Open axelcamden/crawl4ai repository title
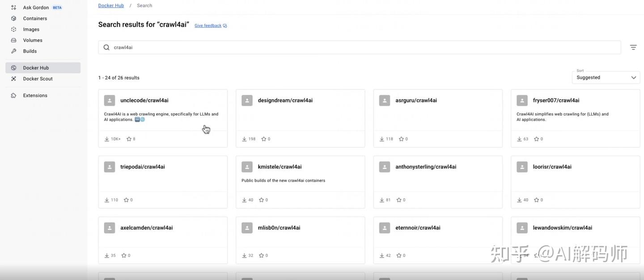Image resolution: width=644 pixels, height=280 pixels. click(147, 228)
